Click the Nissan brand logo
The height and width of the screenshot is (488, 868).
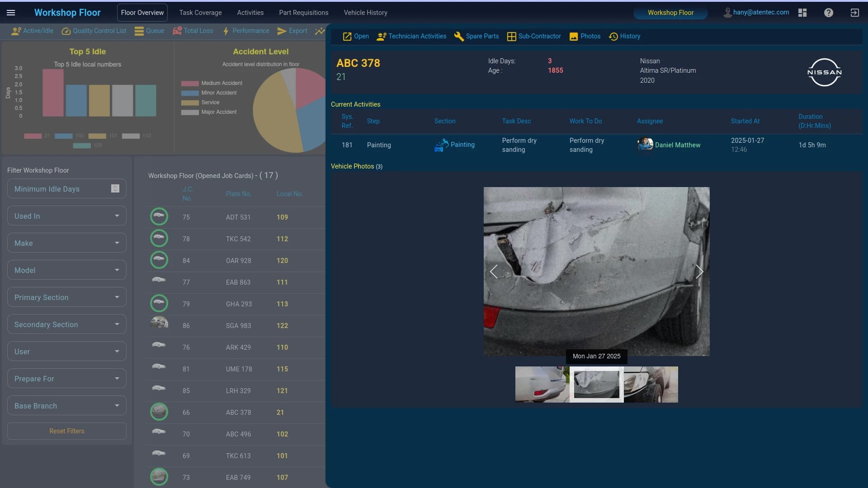pos(824,72)
